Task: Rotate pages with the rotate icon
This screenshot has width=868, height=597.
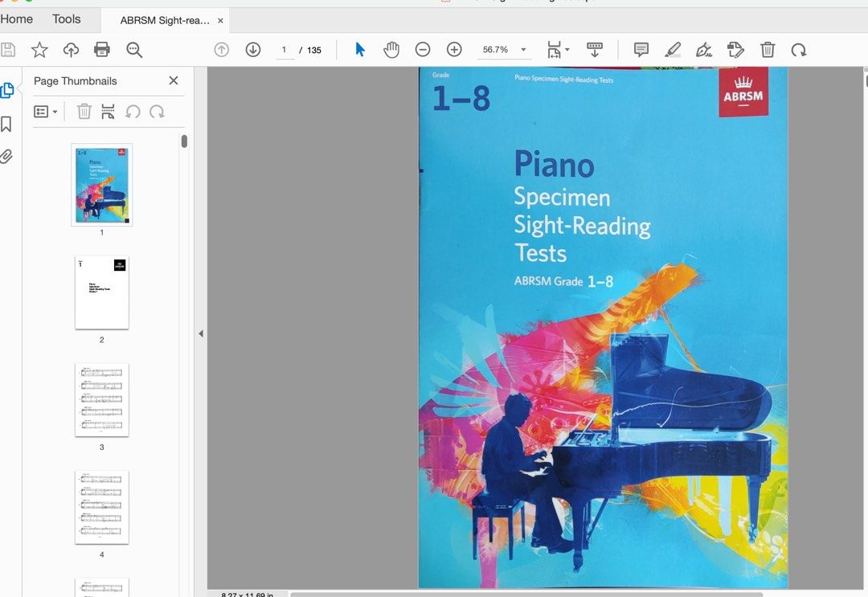Action: 799,50
